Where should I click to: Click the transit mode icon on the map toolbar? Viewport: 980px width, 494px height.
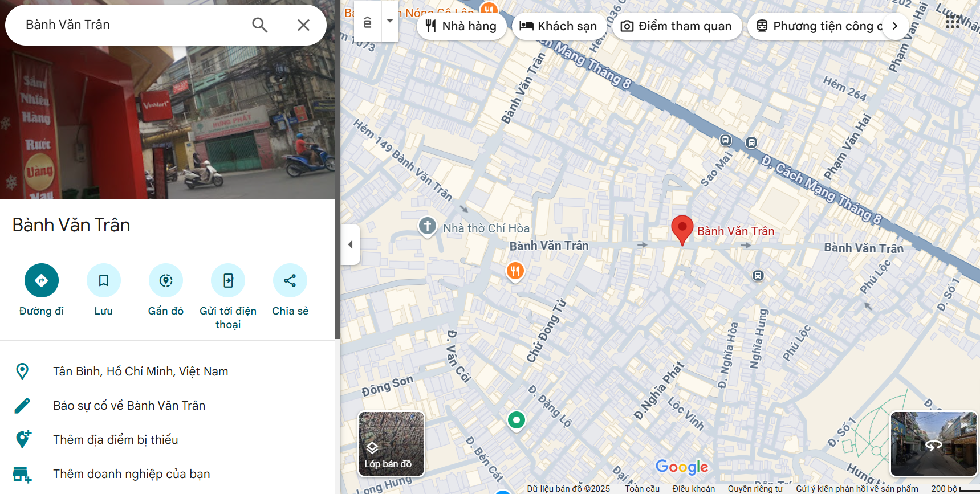(x=368, y=22)
